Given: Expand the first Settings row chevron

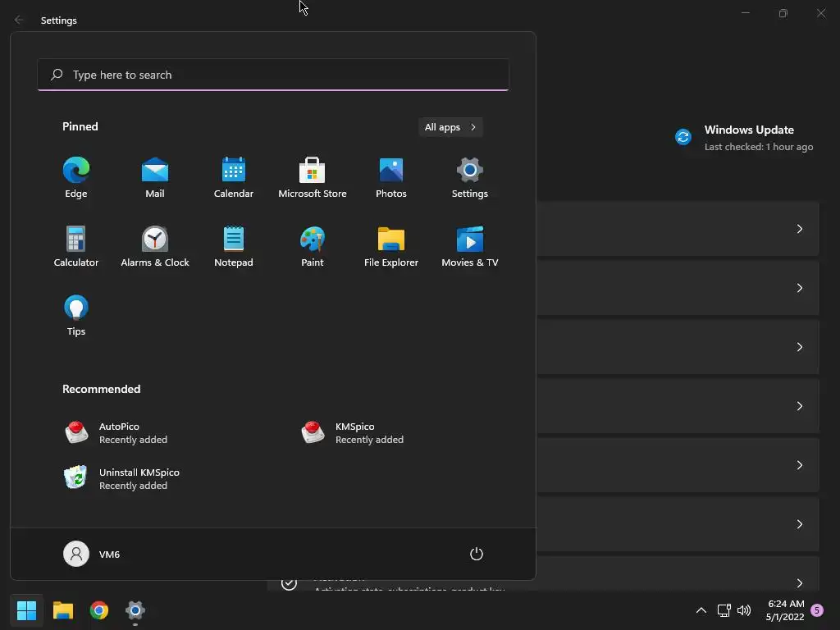Looking at the screenshot, I should point(799,229).
